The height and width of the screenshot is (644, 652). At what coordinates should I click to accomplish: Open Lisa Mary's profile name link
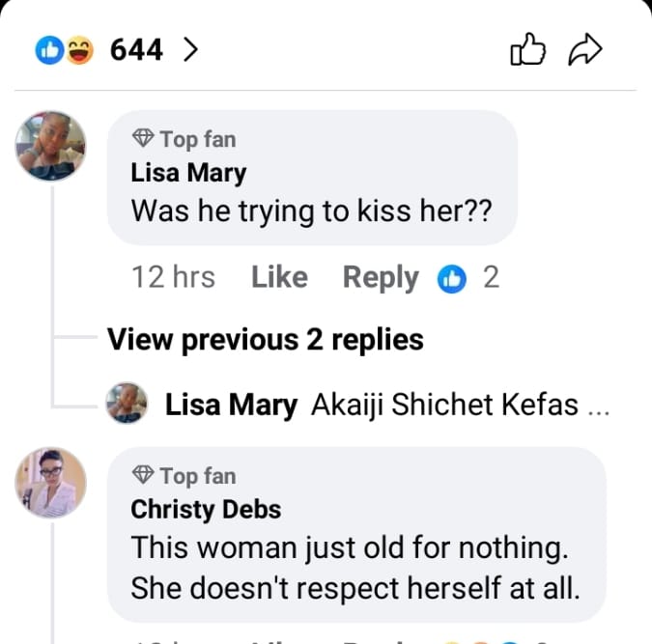[188, 173]
